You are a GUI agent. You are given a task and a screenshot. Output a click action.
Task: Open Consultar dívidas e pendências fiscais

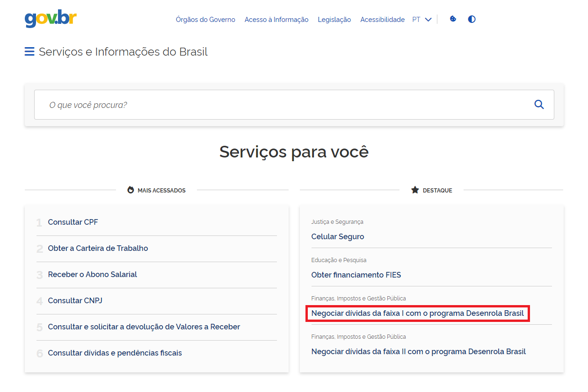click(x=115, y=353)
